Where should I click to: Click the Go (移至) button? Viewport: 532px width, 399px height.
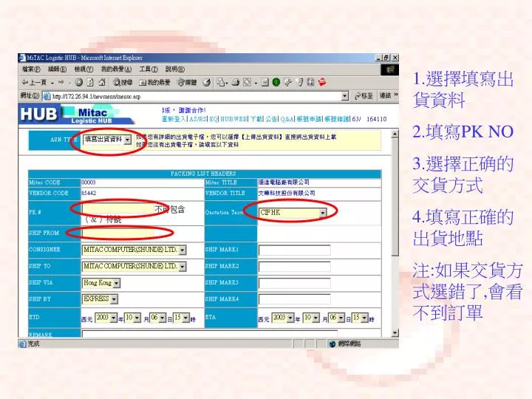pyautogui.click(x=364, y=96)
